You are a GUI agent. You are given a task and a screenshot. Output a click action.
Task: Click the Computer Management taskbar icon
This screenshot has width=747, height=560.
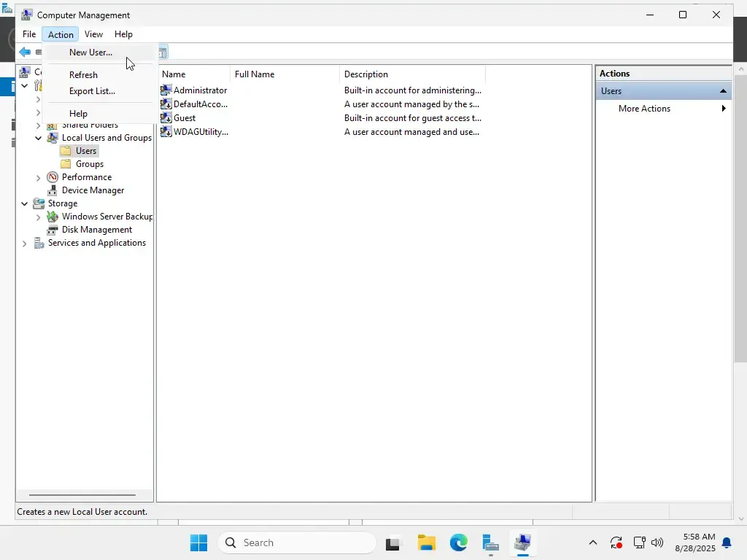(x=522, y=542)
